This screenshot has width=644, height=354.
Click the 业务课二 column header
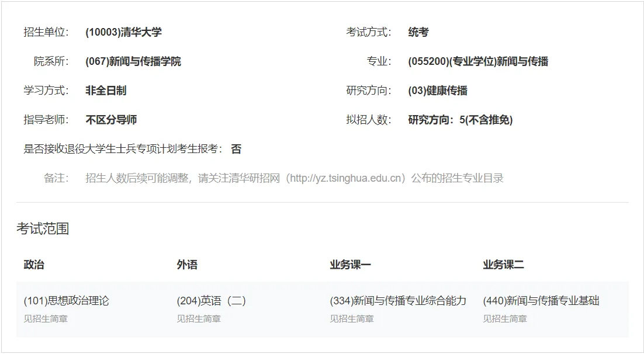coord(504,265)
